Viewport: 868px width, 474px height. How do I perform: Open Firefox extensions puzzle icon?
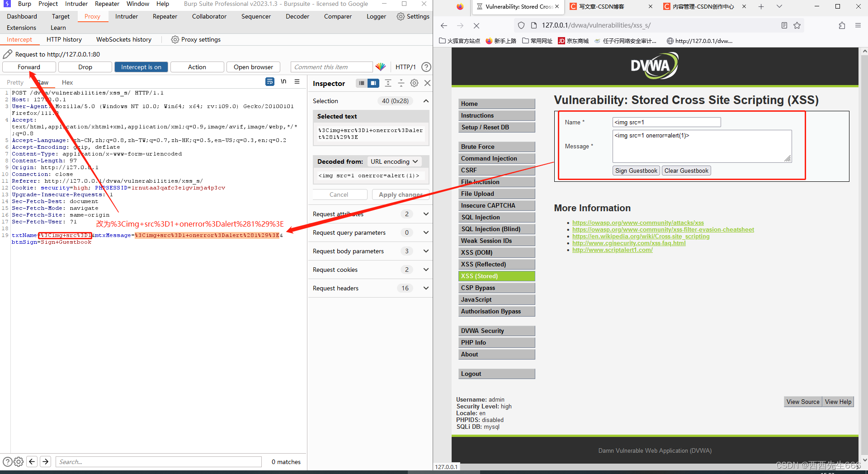[x=842, y=26]
